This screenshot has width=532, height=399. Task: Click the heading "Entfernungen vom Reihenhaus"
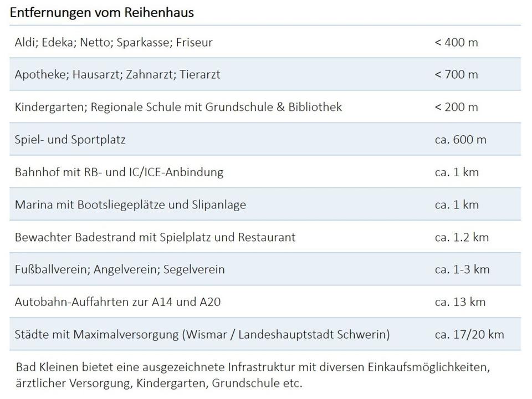101,12
